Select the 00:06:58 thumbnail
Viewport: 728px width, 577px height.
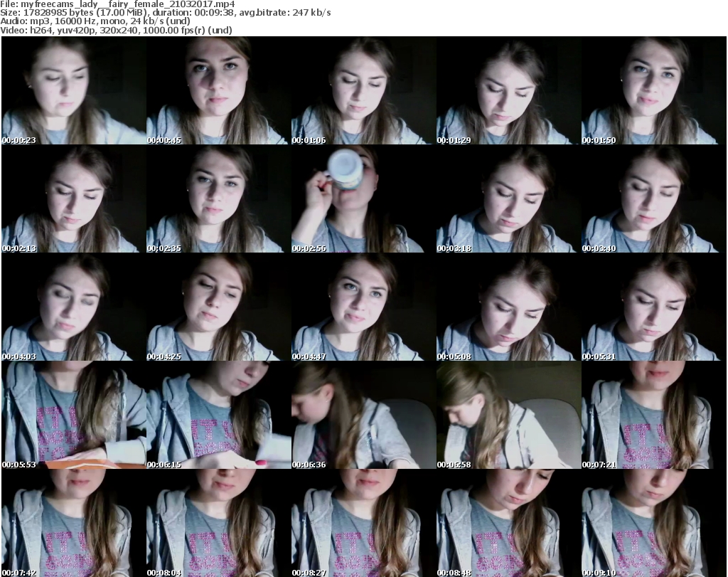tap(509, 415)
